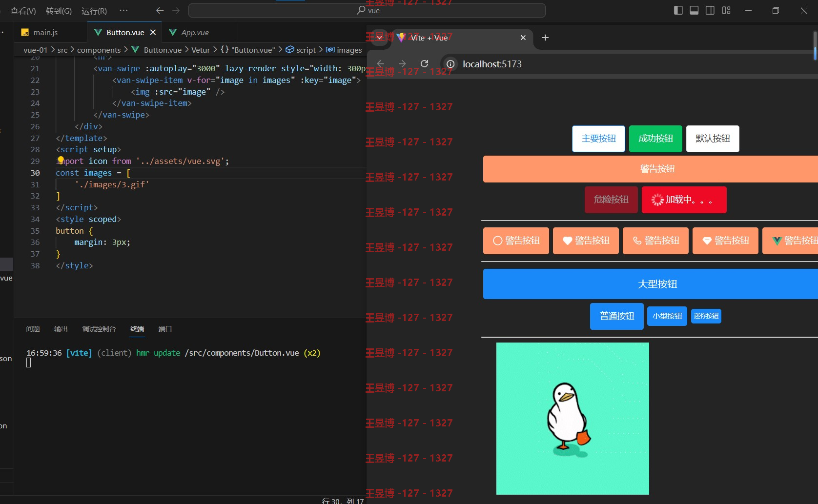Viewport: 818px width, 504px height.
Task: Click the green 成功按钮 button
Action: tap(655, 139)
